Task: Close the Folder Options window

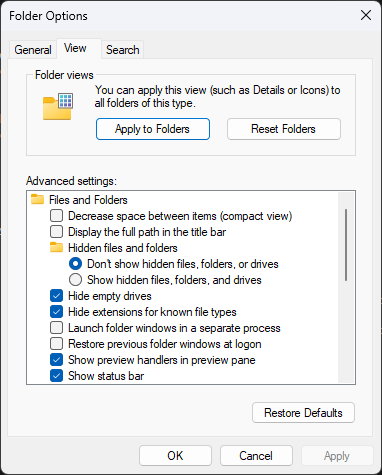Action: (366, 15)
